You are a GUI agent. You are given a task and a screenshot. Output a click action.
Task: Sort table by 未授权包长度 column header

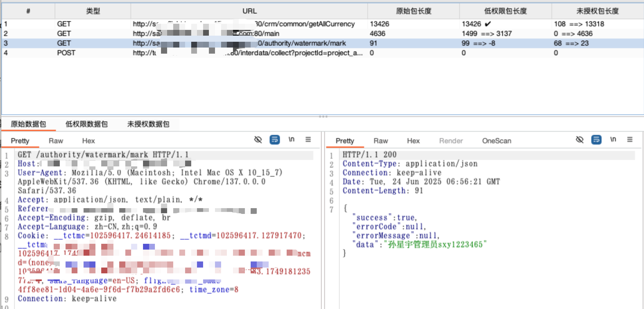(x=597, y=11)
